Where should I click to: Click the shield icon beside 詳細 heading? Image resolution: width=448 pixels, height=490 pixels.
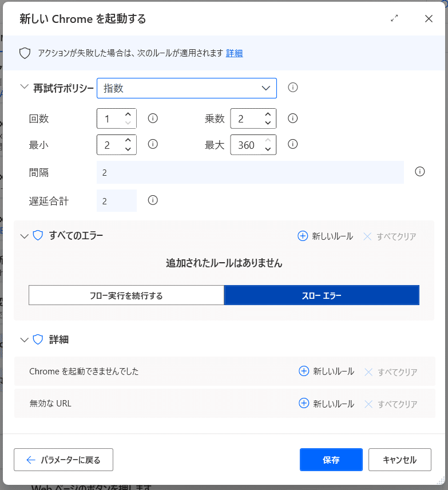[38, 339]
